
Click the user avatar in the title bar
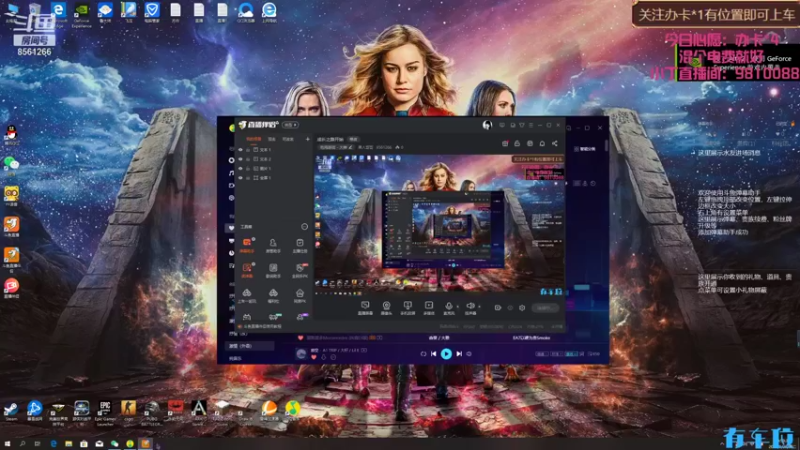(487, 125)
